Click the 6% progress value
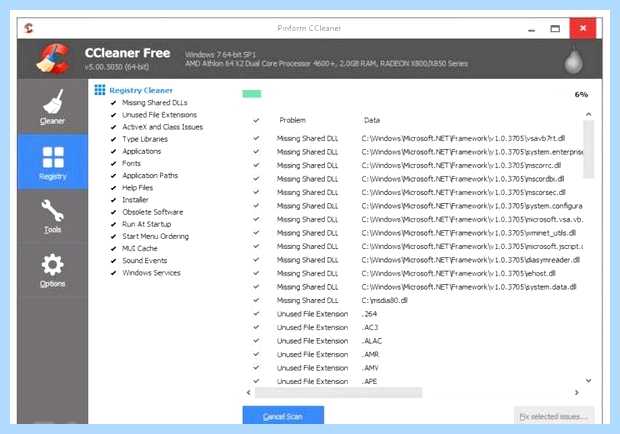 (x=581, y=94)
